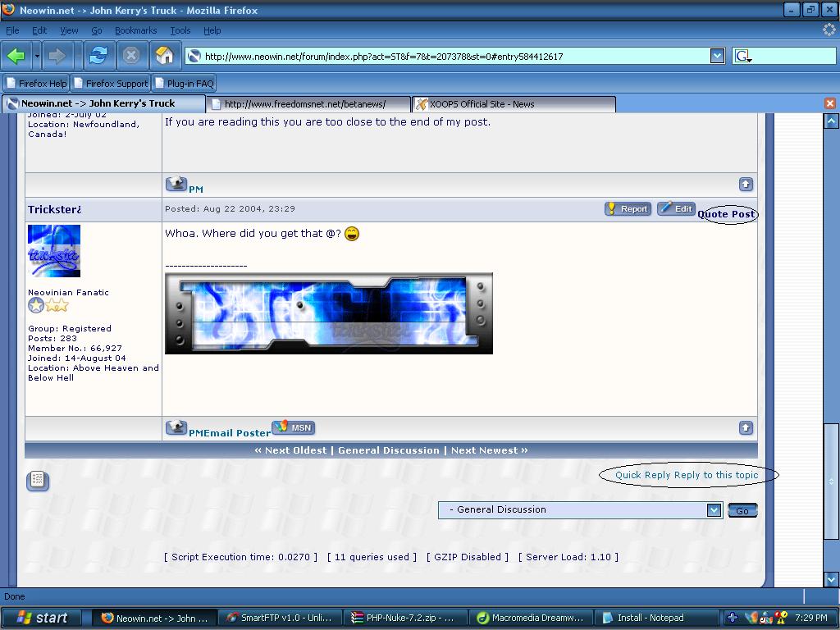Click the Neowin.net taskbar button
Image resolution: width=840 pixels, height=630 pixels.
pos(155,618)
